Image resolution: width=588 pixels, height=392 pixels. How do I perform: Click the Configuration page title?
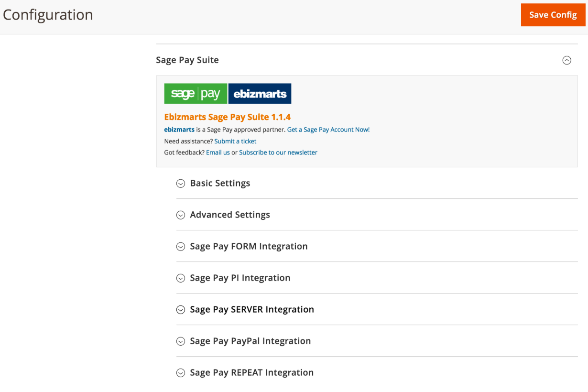48,15
